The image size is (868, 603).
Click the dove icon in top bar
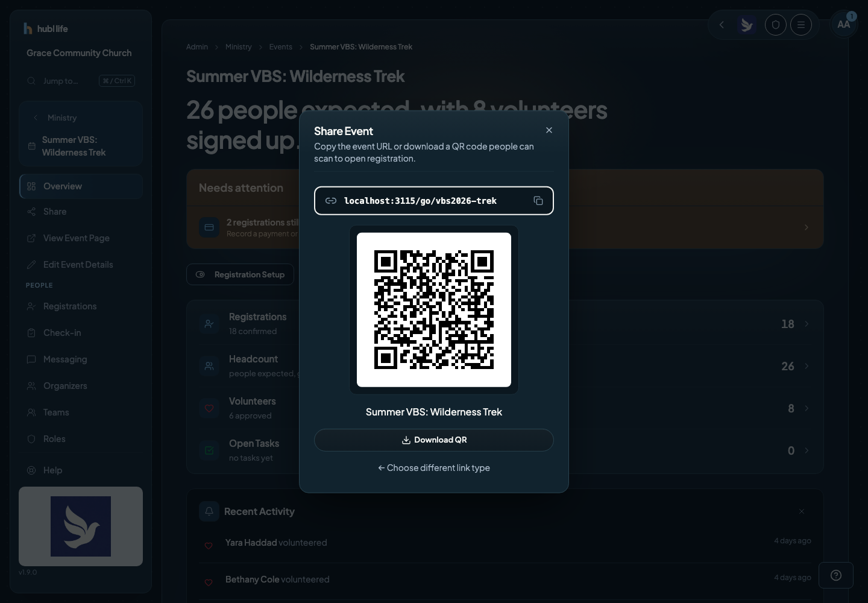747,25
